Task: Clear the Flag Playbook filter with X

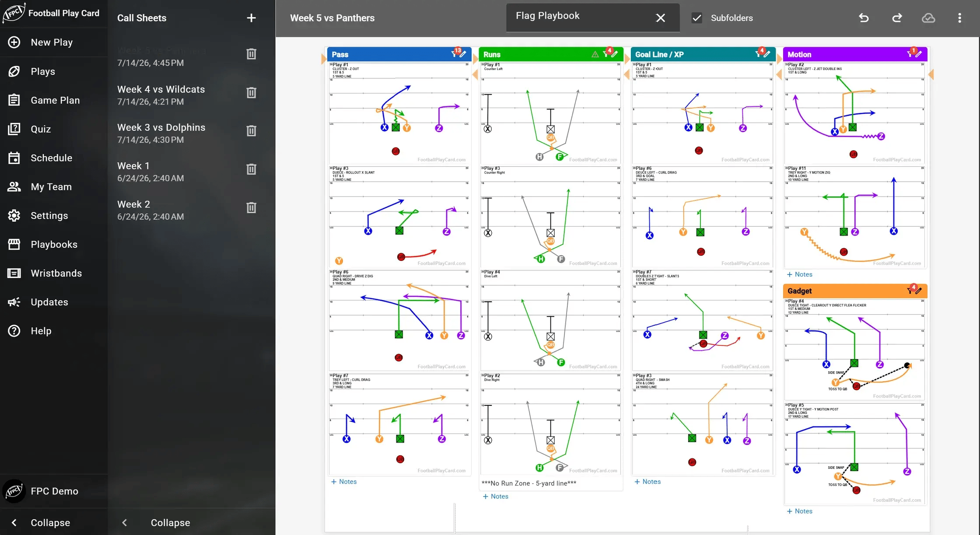Action: [661, 18]
